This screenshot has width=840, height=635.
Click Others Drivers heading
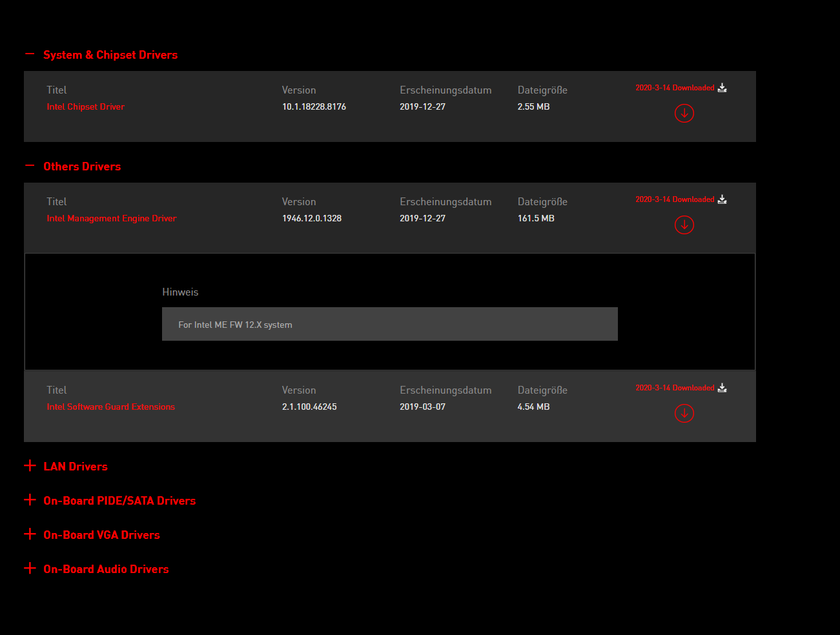tap(82, 166)
